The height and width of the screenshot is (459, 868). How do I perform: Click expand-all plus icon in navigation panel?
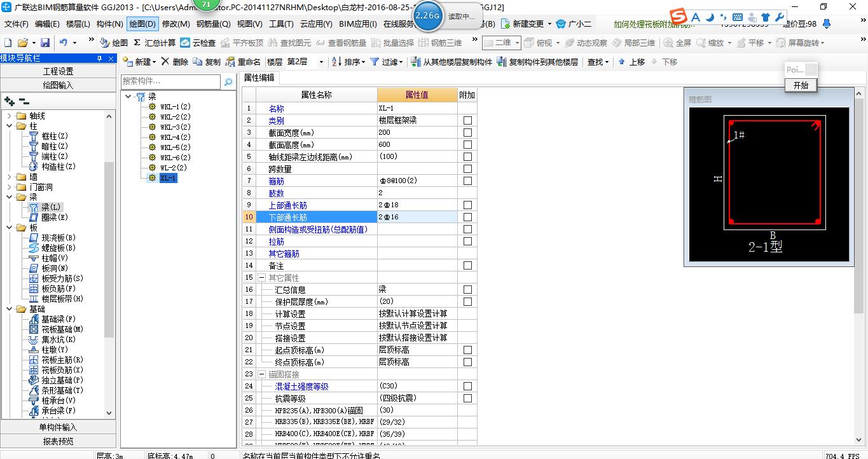tap(10, 101)
